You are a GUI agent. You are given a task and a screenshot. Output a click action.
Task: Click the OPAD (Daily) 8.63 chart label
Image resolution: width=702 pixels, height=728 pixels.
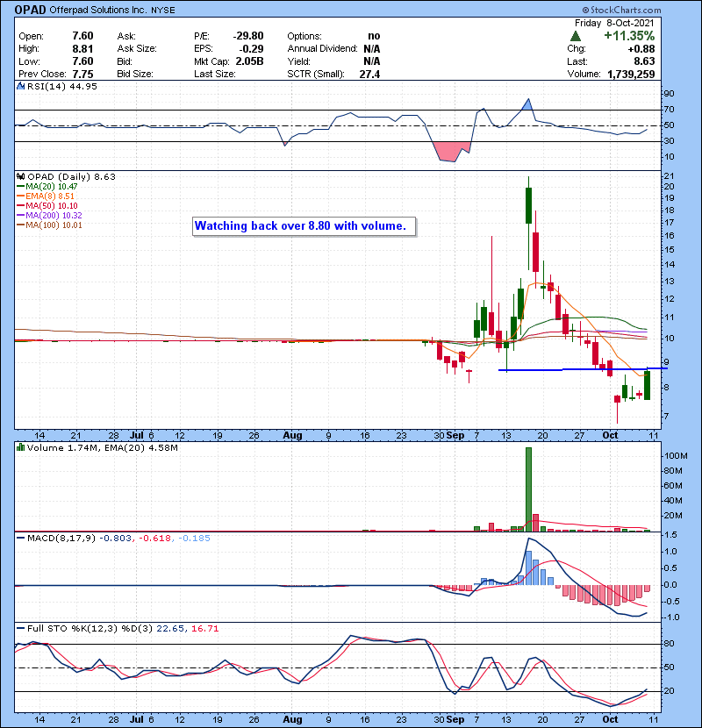coord(71,177)
